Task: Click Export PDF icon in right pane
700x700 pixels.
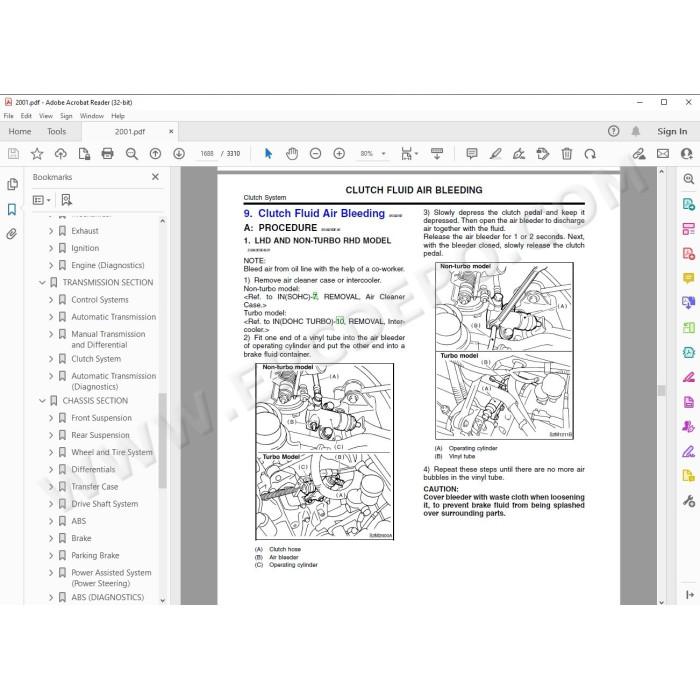Action: (688, 204)
